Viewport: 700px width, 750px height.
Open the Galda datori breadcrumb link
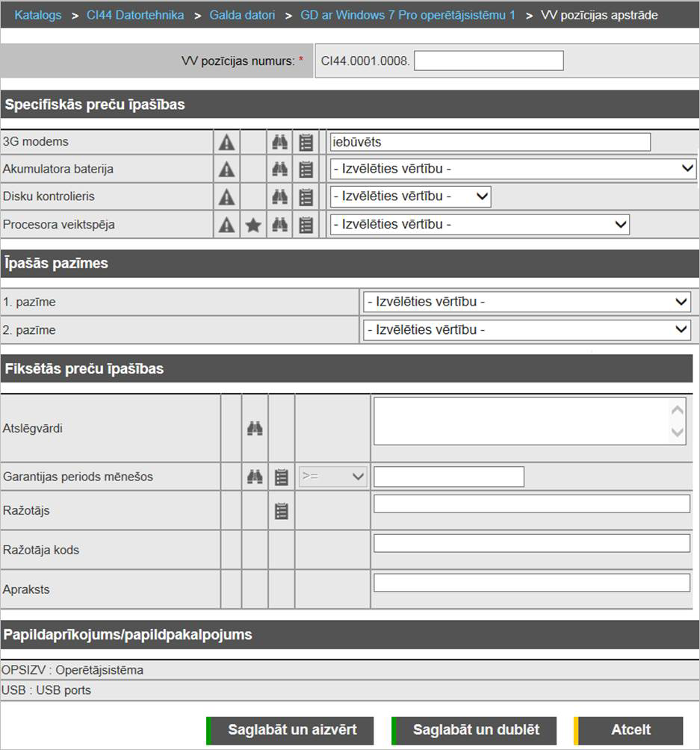tap(242, 15)
